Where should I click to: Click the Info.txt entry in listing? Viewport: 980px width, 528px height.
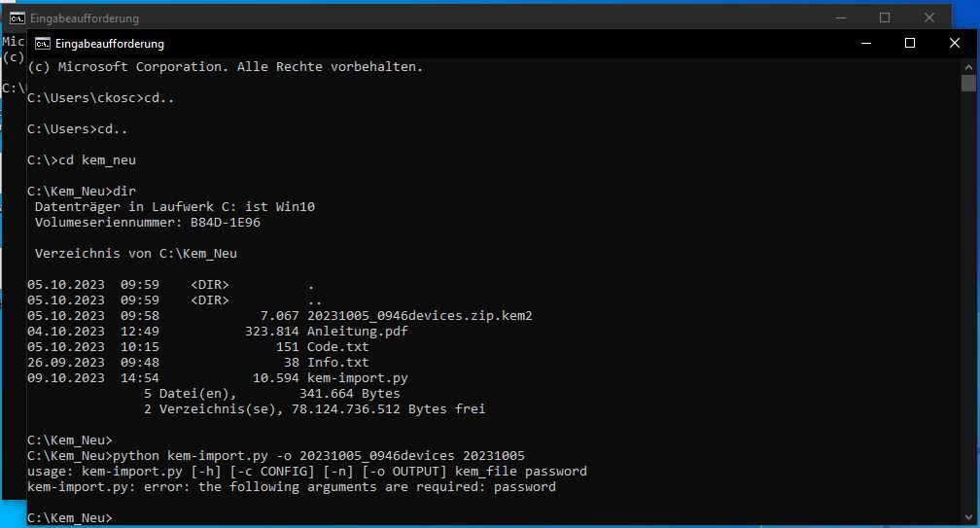[x=337, y=363]
